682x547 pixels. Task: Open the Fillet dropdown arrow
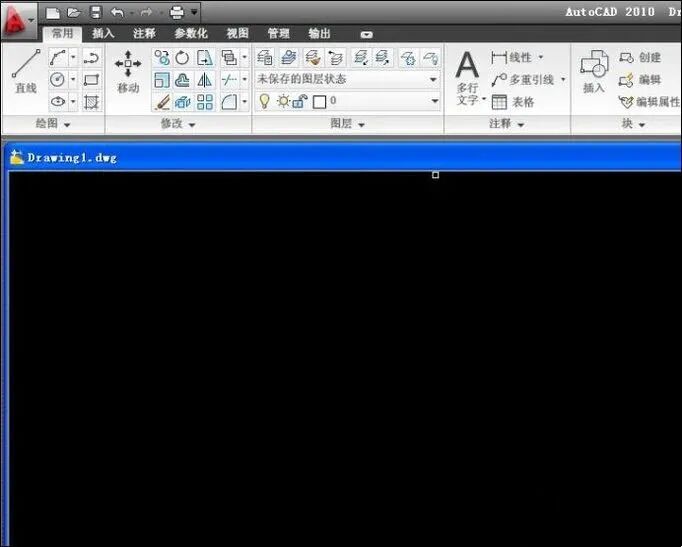coord(244,102)
